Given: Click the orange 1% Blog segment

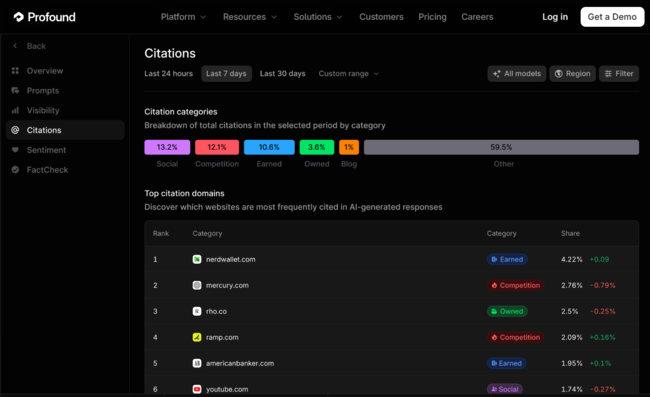Looking at the screenshot, I should (x=349, y=147).
